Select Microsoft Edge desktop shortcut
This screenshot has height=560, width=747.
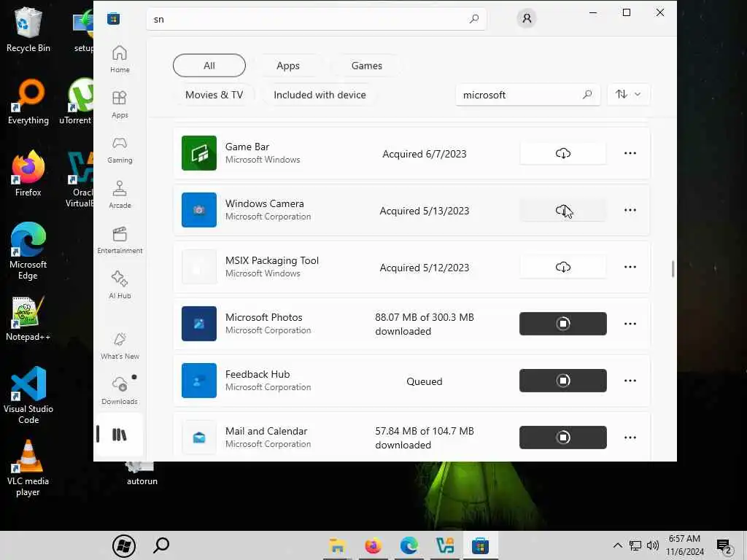pos(28,251)
